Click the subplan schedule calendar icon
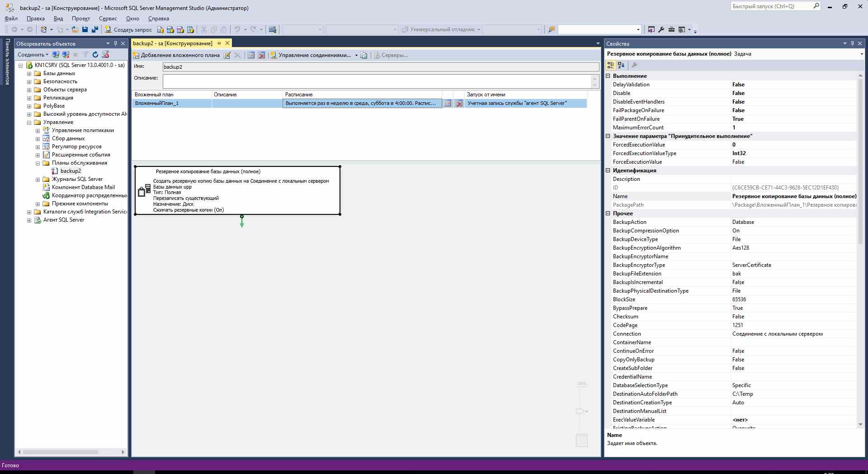 point(447,104)
